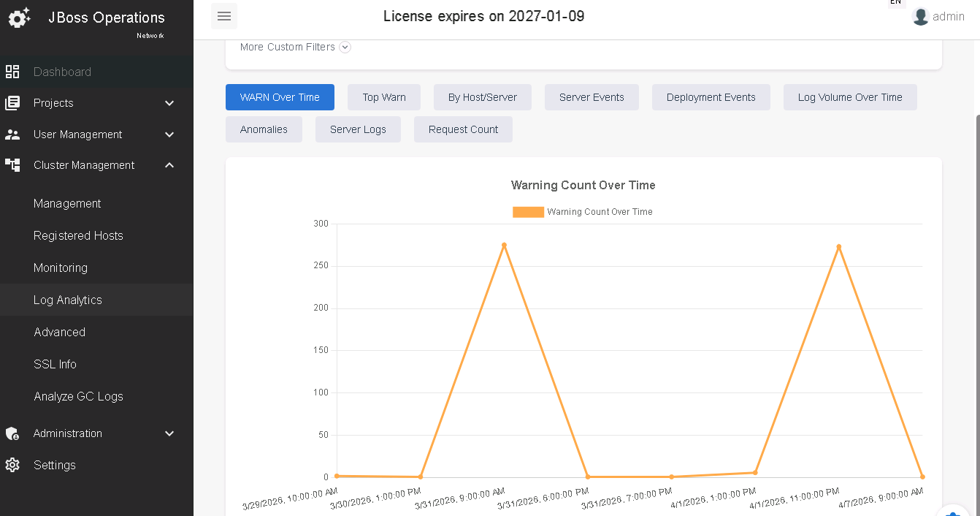Click the admin username label
The width and height of the screenshot is (980, 516).
[x=949, y=17]
